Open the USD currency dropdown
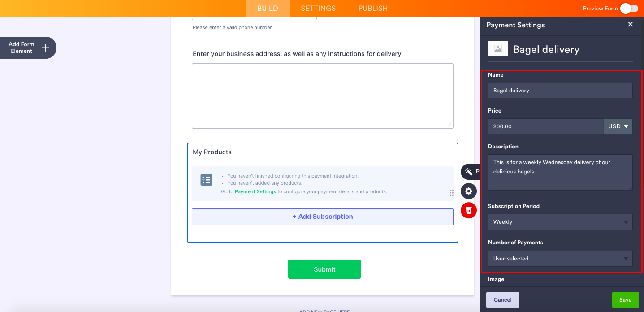Viewport: 644px width, 312px height. (x=618, y=126)
